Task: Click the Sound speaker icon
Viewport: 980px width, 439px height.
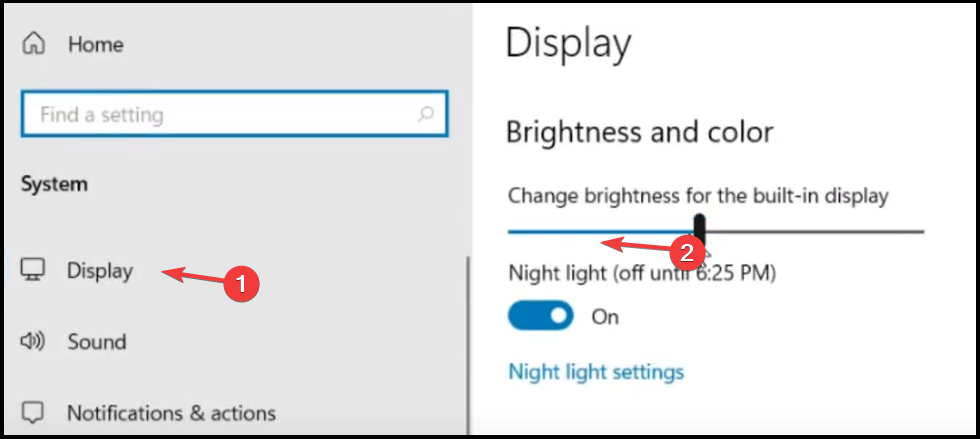Action: click(x=33, y=341)
